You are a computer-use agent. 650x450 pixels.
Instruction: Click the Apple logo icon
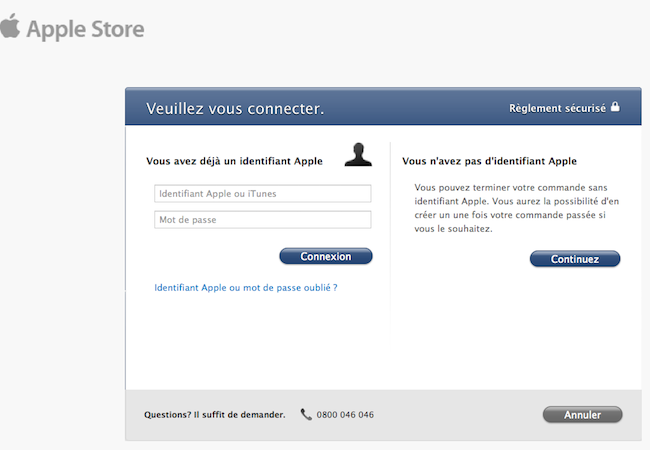tap(10, 26)
